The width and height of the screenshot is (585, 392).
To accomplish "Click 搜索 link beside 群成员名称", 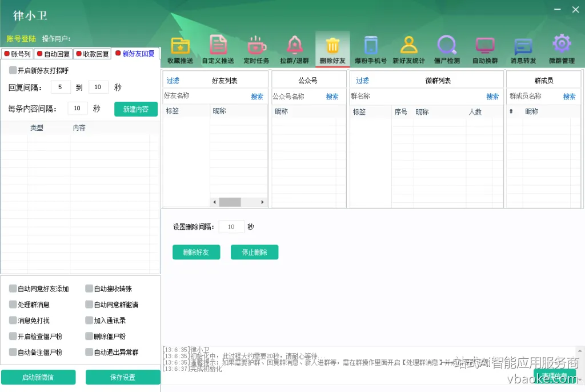I will 569,97.
